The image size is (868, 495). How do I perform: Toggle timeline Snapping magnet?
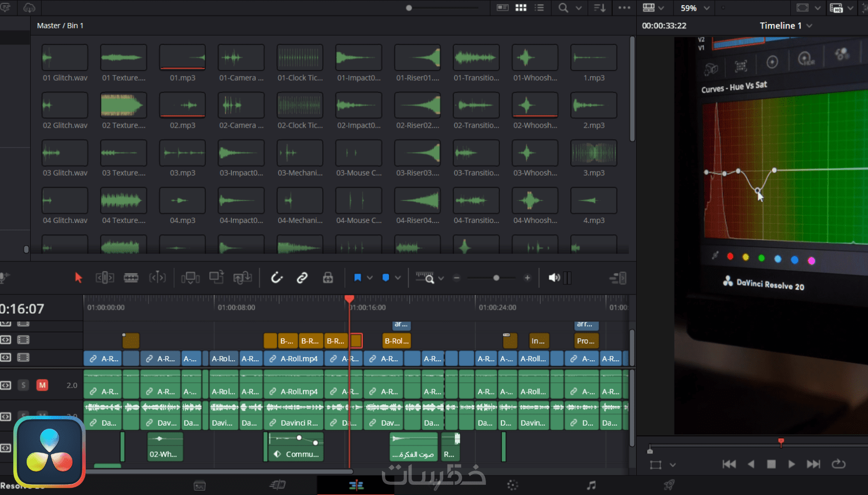click(x=276, y=278)
